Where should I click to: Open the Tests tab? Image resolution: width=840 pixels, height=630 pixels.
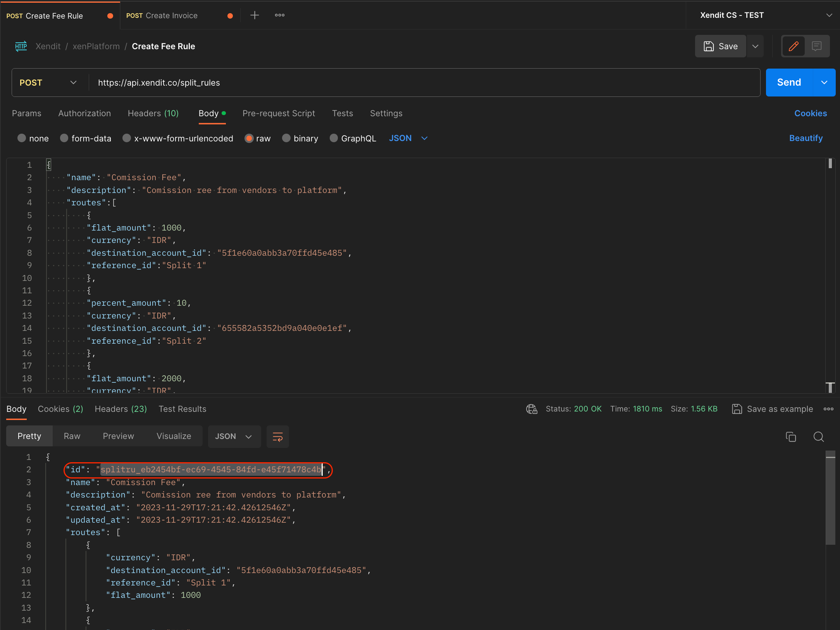pos(343,113)
